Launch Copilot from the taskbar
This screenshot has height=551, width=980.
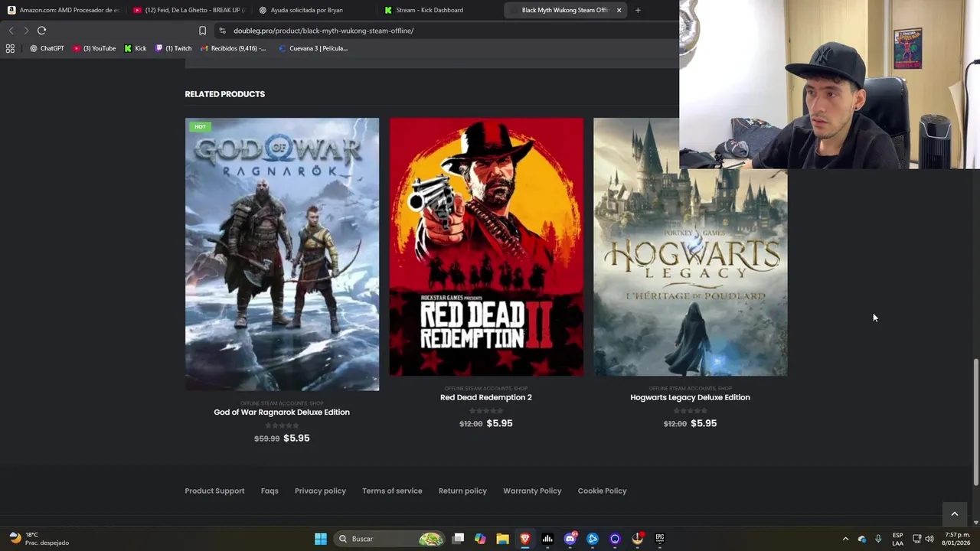pyautogui.click(x=480, y=539)
